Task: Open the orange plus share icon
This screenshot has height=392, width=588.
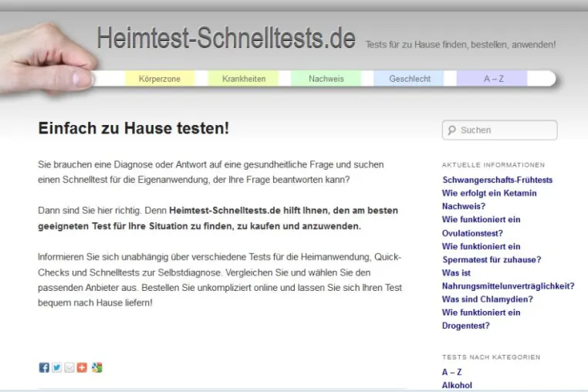Action: coord(82,367)
